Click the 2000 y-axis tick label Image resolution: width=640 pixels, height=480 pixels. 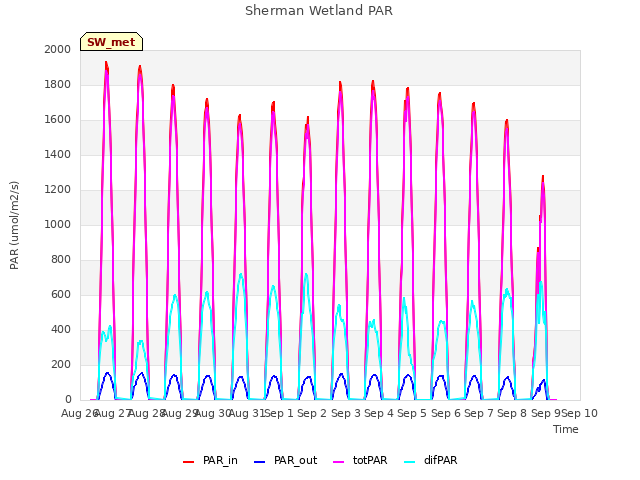coord(58,49)
